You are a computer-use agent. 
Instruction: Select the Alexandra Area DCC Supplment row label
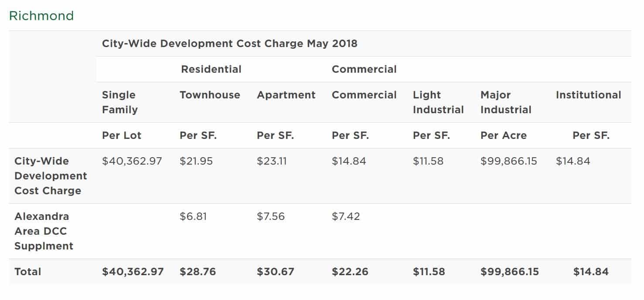tap(44, 231)
